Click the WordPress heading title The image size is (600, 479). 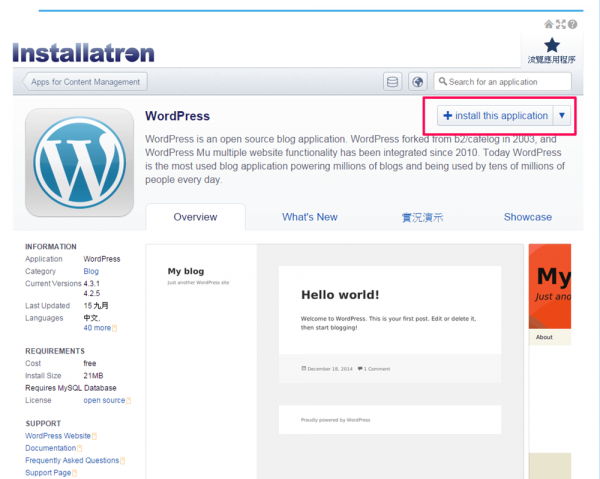[x=177, y=116]
